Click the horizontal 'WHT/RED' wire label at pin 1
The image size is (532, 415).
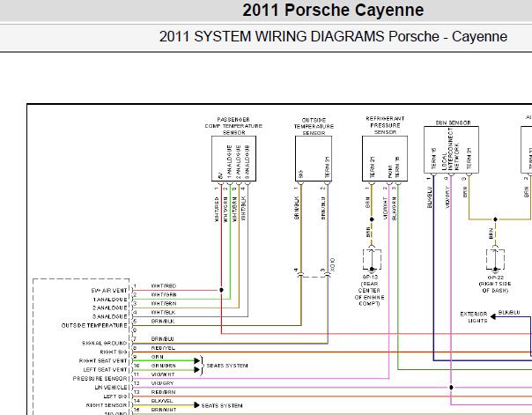164,286
